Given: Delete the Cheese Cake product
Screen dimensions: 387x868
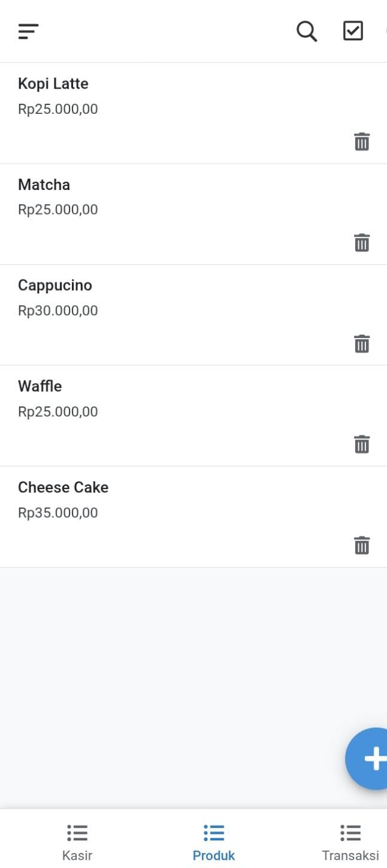Looking at the screenshot, I should click(362, 545).
